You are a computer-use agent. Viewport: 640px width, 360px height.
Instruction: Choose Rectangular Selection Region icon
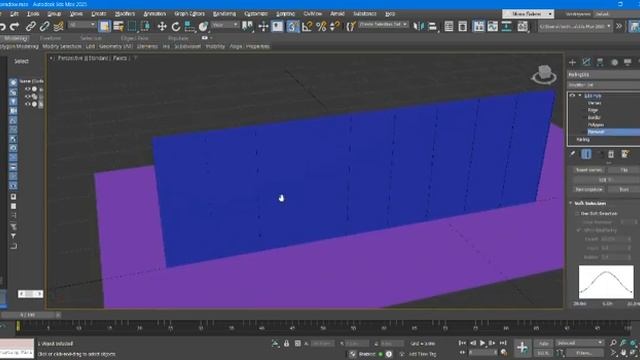[x=132, y=27]
